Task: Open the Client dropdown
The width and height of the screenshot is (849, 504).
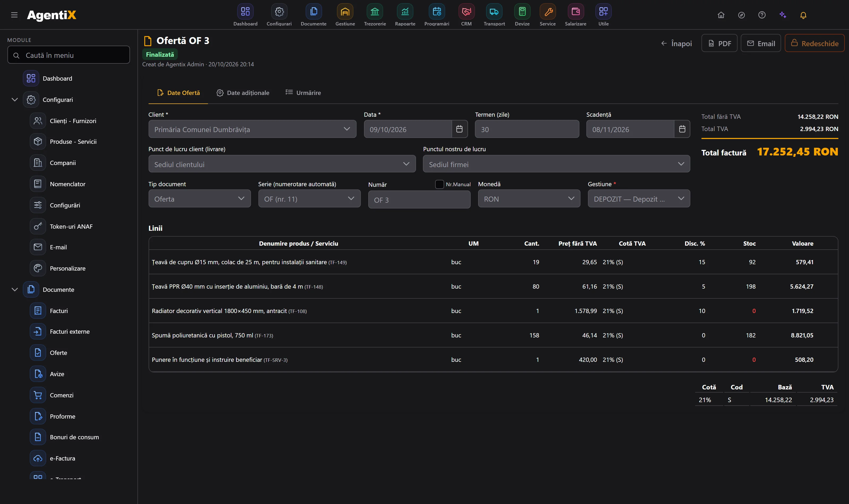Action: pos(252,129)
